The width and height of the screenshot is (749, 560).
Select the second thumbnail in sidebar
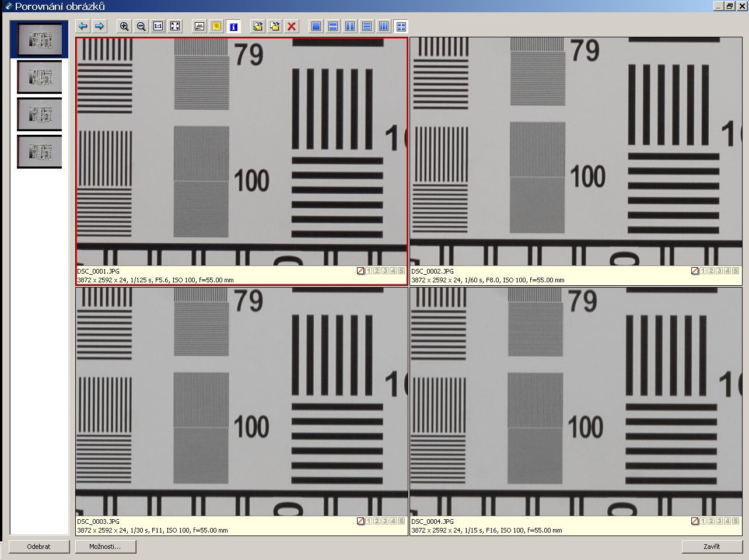click(39, 77)
